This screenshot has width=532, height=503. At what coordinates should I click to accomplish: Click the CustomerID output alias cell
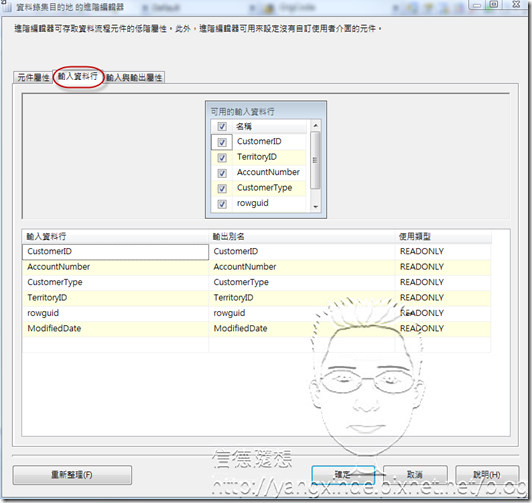coord(302,252)
